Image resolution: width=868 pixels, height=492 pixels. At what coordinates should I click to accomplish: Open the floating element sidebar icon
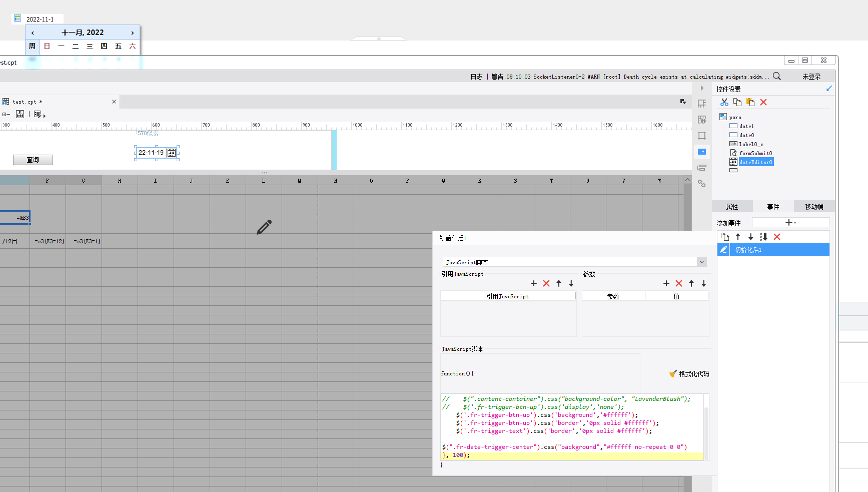tap(702, 136)
